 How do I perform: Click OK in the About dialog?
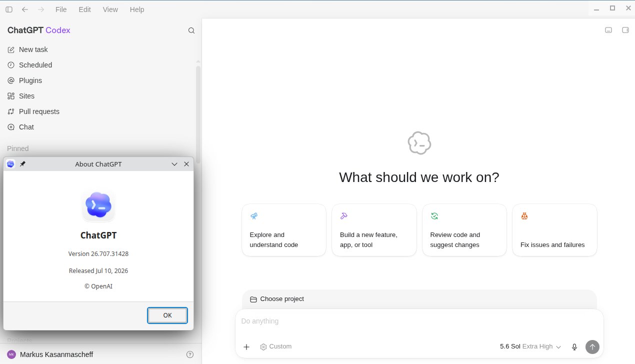(167, 315)
